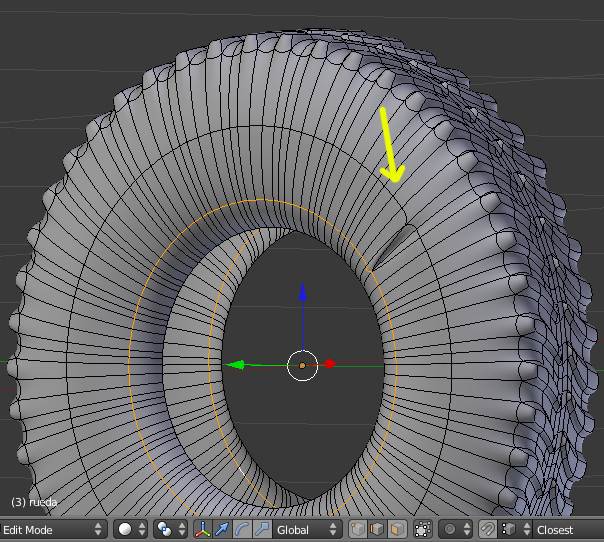This screenshot has width=604, height=542.
Task: Open the Edit Mode interaction mode dropdown
Action: pyautogui.click(x=52, y=530)
